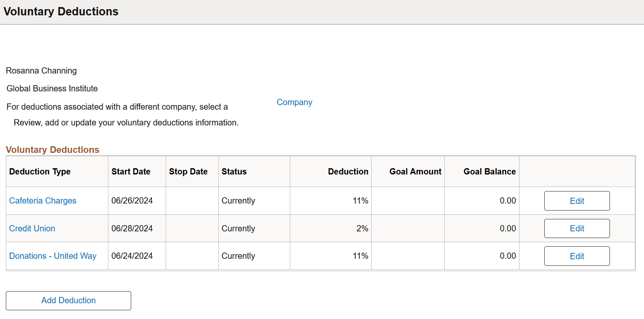The width and height of the screenshot is (644, 319).
Task: Click the Status column header
Action: click(x=234, y=171)
